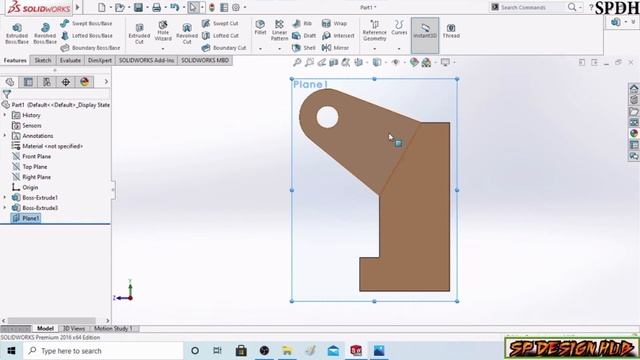This screenshot has height=360, width=640.
Task: Select the Wrap tool
Action: click(334, 23)
